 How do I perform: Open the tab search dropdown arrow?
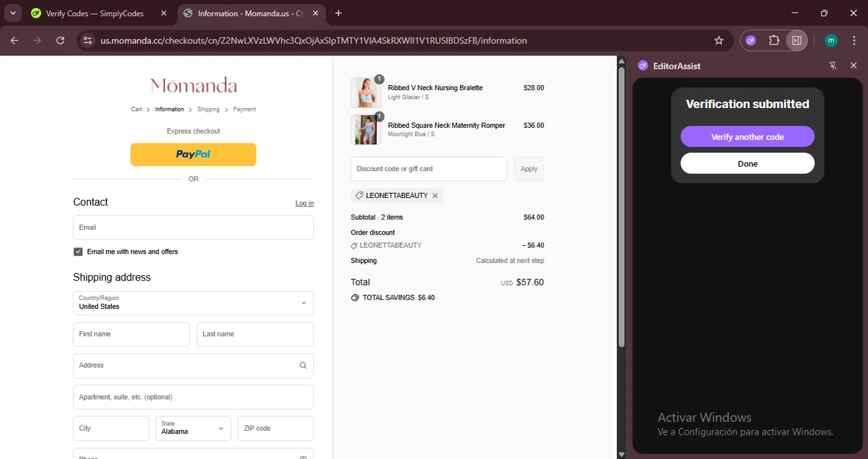[x=13, y=13]
